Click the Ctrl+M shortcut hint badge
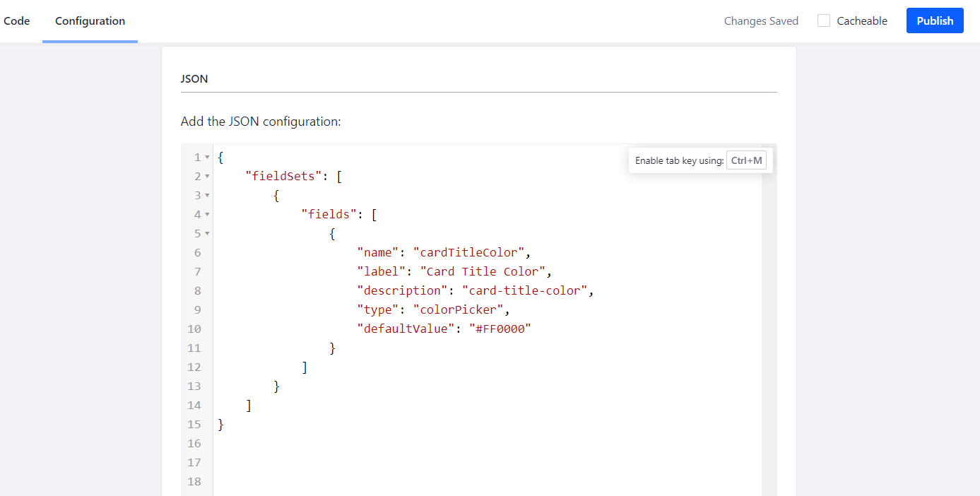 [x=747, y=160]
